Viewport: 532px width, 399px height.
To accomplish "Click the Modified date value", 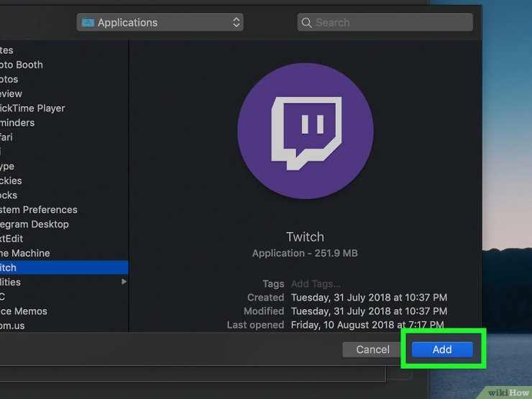I will pyautogui.click(x=369, y=311).
